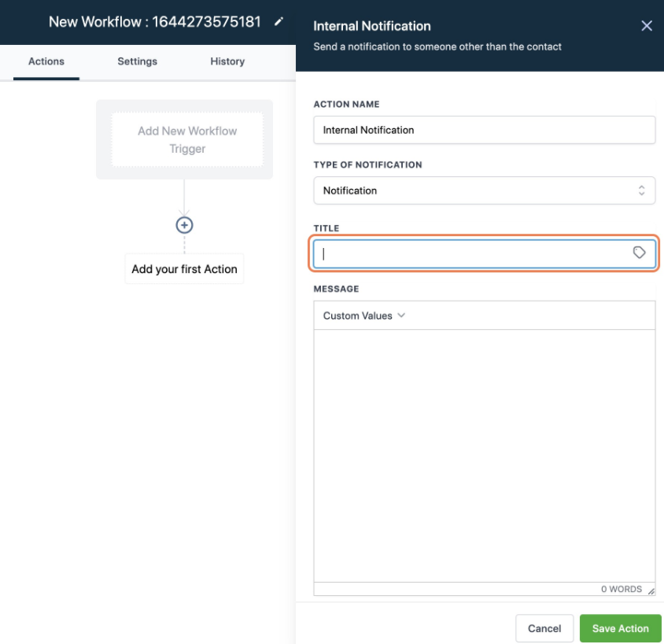
Task: Click the Notification selector stepper arrows
Action: click(640, 191)
